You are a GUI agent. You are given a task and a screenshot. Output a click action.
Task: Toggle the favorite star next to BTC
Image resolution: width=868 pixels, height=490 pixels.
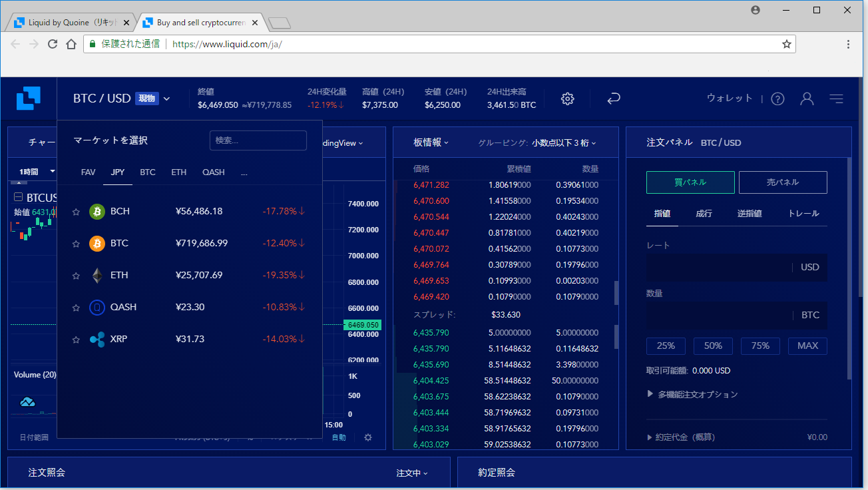[x=75, y=243]
